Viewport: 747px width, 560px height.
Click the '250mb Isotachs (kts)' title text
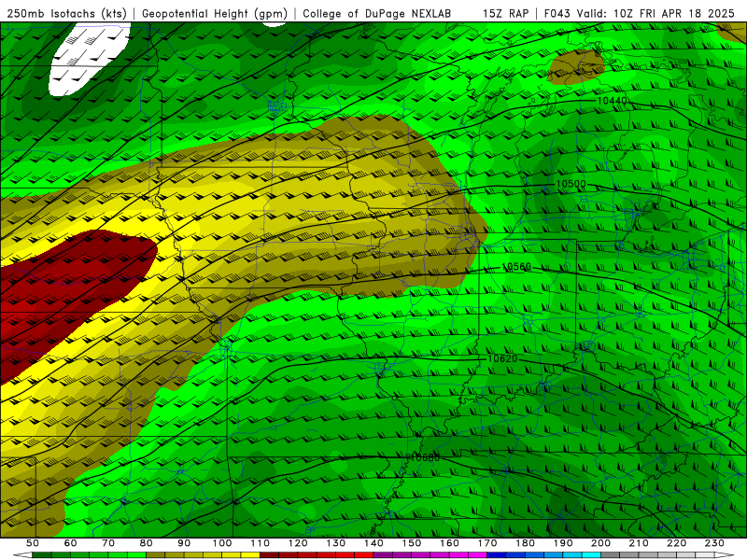tap(66, 13)
